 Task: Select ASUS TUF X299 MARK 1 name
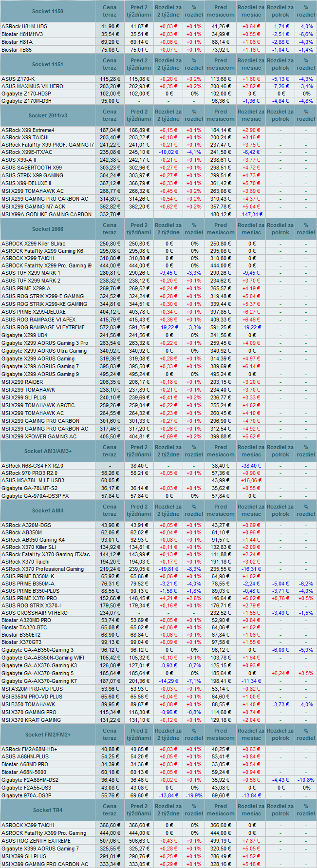31,273
